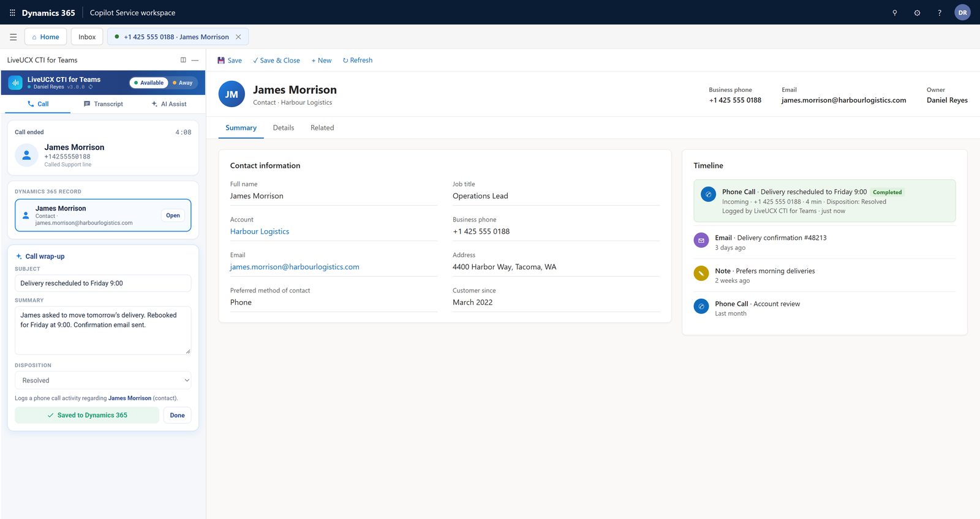Click Save in the command bar
The width and height of the screenshot is (980, 519).
(230, 60)
